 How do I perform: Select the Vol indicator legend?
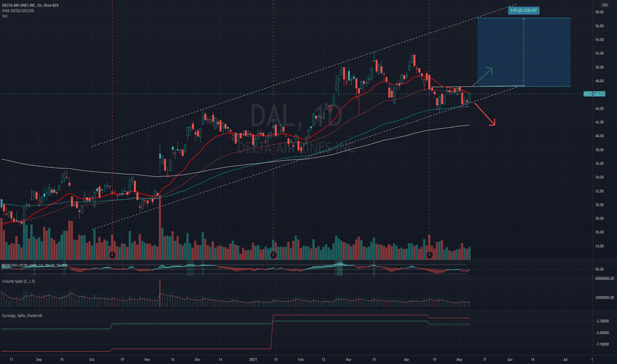[x=5, y=16]
